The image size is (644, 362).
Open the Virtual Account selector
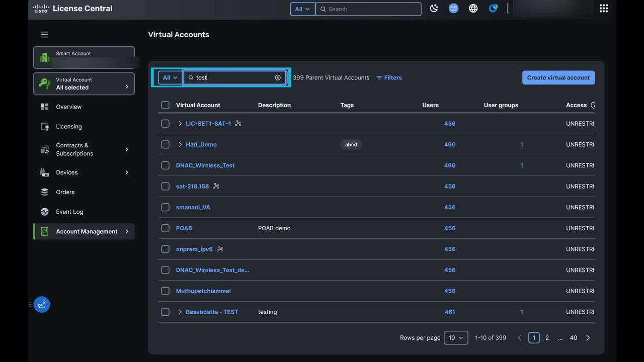tap(84, 83)
